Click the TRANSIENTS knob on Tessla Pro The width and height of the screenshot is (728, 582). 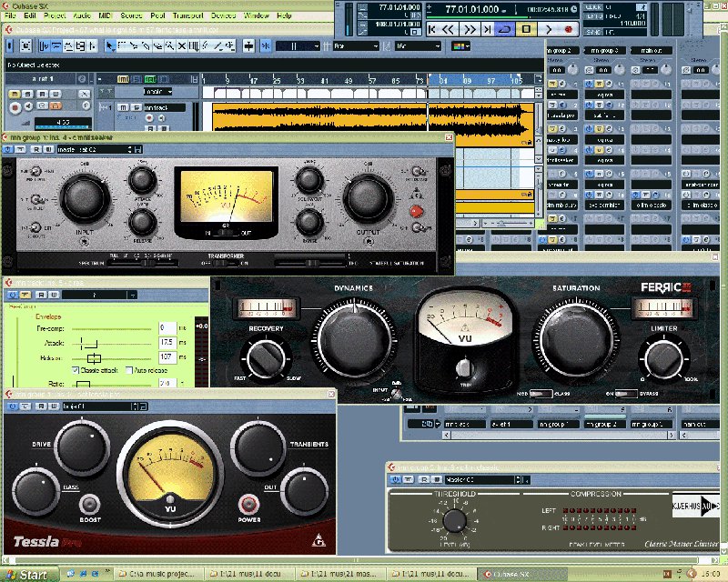coord(258,447)
